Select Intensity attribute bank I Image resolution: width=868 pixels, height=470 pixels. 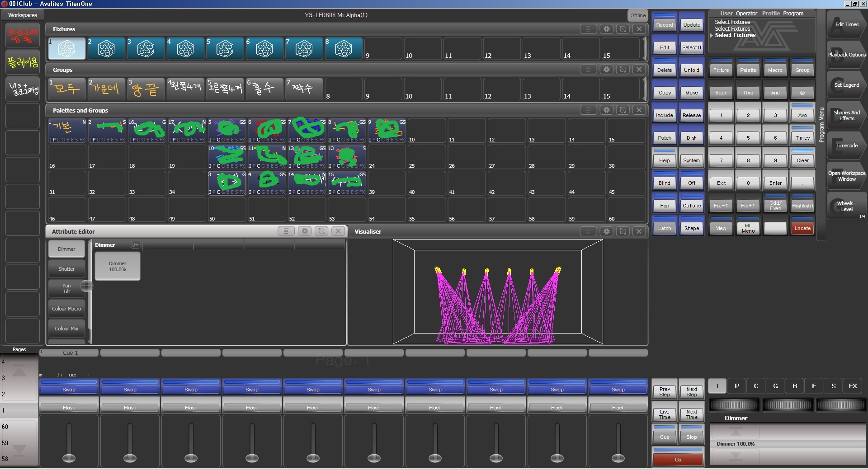pyautogui.click(x=717, y=386)
